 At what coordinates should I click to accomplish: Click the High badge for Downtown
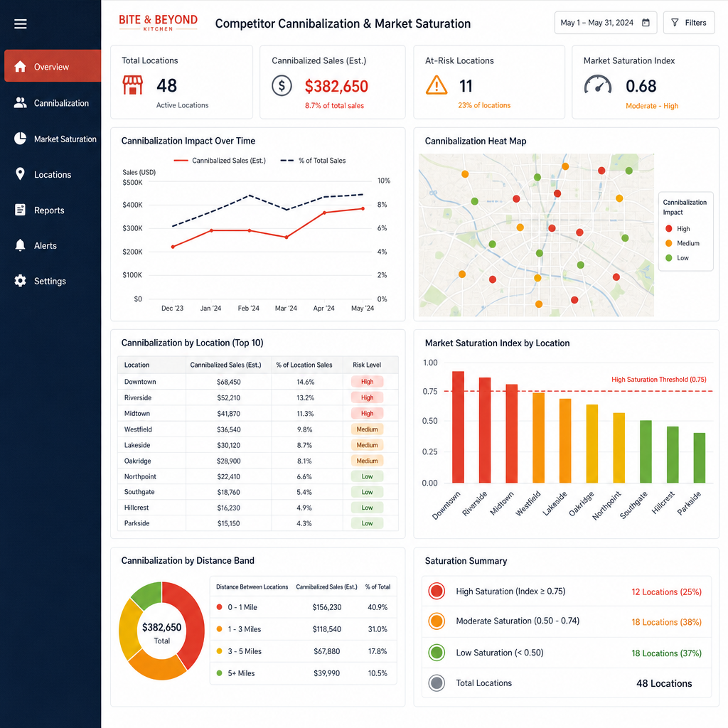coord(368,382)
